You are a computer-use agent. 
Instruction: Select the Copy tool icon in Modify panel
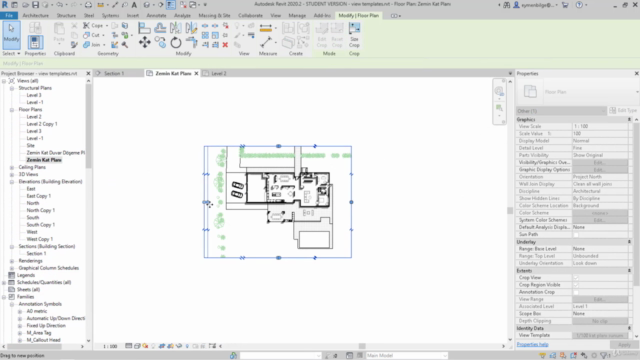tap(160, 42)
